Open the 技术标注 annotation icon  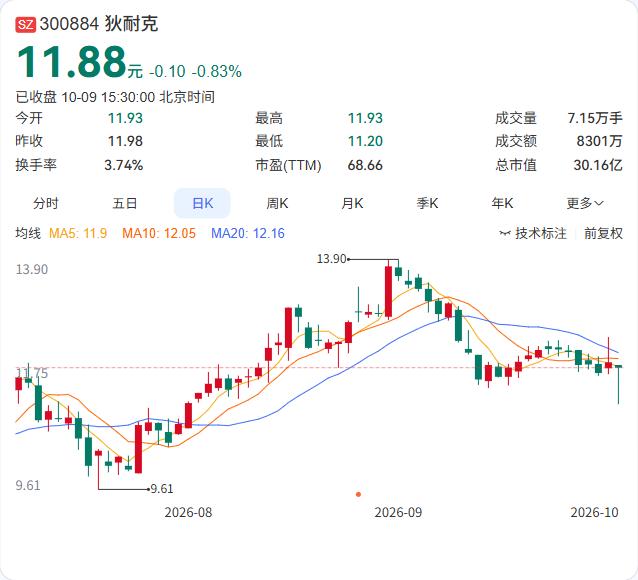pyautogui.click(x=505, y=234)
